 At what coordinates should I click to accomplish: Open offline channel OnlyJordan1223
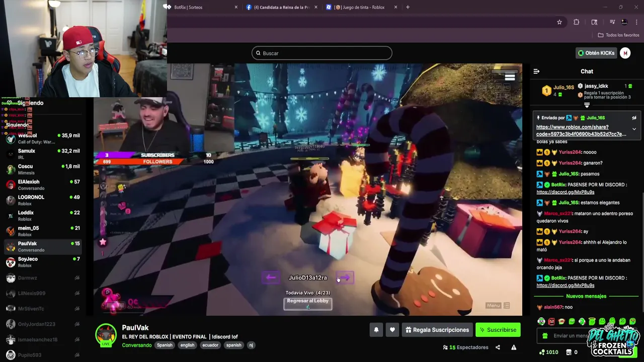tap(43, 324)
